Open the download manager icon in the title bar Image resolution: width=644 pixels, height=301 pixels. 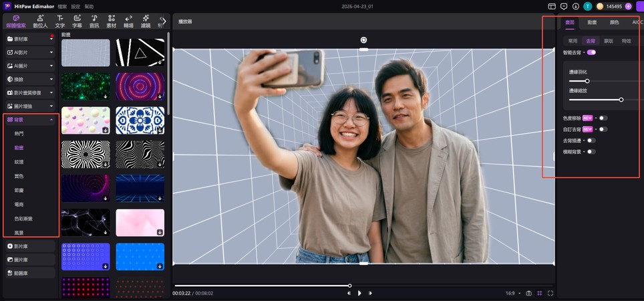[x=576, y=7]
